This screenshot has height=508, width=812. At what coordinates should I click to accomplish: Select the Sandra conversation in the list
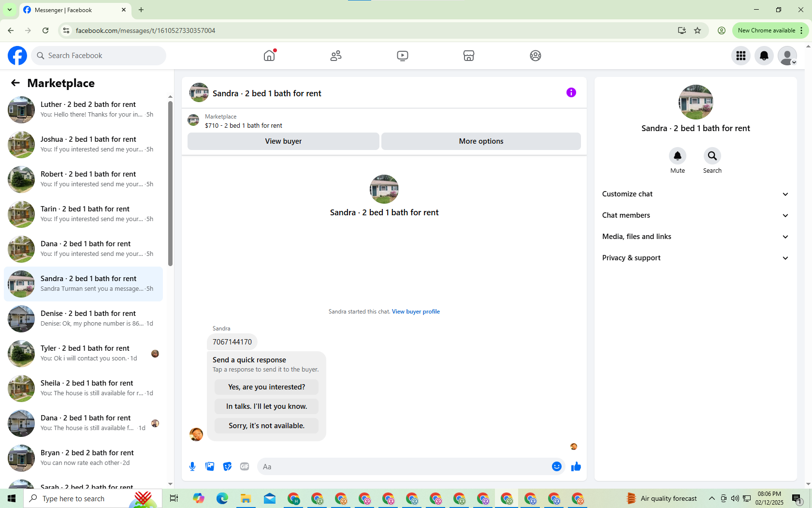pos(83,284)
